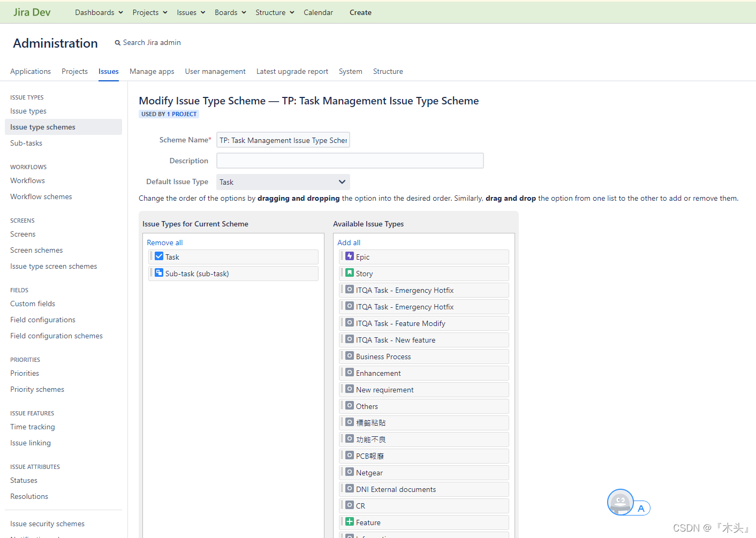The image size is (756, 538).
Task: Open the Jira Dev home logo
Action: 32,12
